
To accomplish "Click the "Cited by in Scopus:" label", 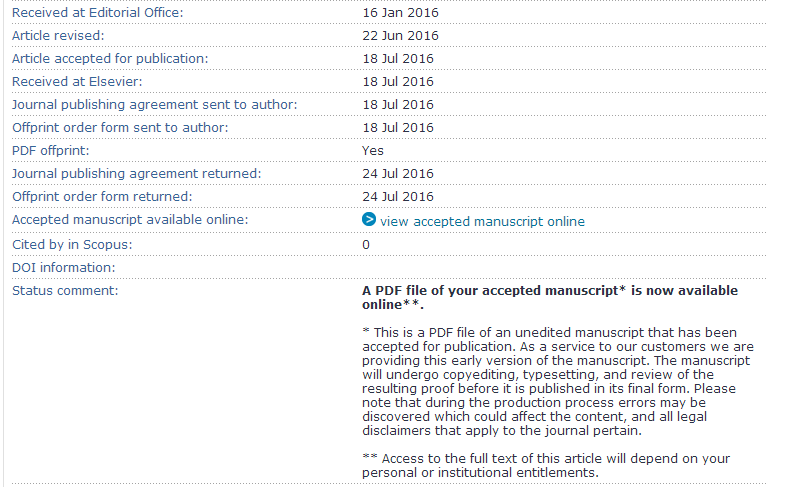I will click(72, 244).
